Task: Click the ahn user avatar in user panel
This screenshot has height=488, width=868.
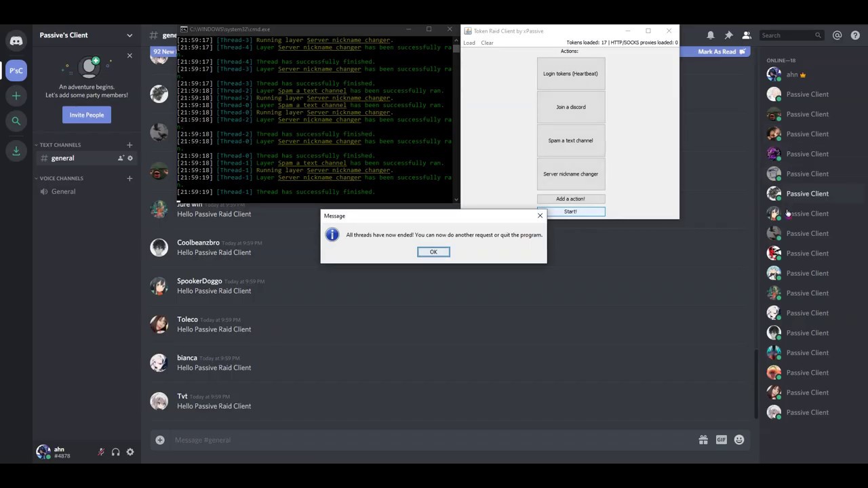Action: tap(43, 451)
